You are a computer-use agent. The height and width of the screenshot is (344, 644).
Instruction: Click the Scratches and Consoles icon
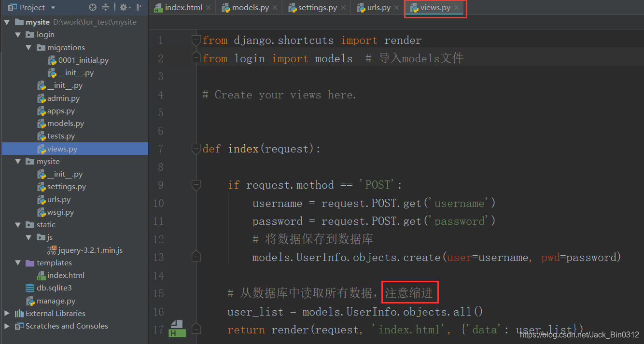pyautogui.click(x=19, y=326)
